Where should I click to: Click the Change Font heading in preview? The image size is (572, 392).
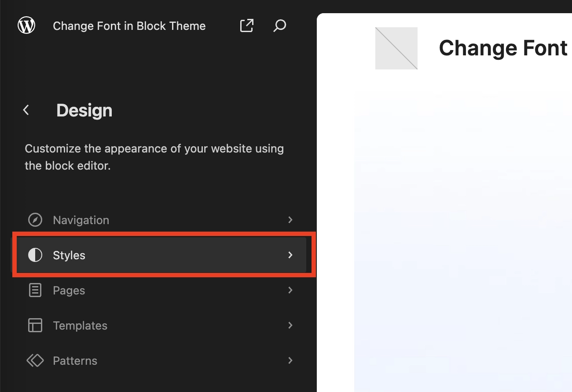[503, 48]
